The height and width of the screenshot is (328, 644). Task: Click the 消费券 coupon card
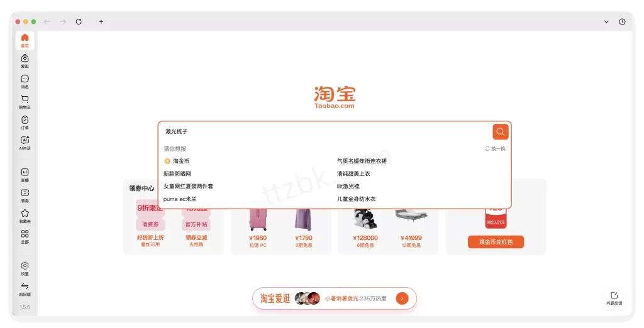pos(150,216)
